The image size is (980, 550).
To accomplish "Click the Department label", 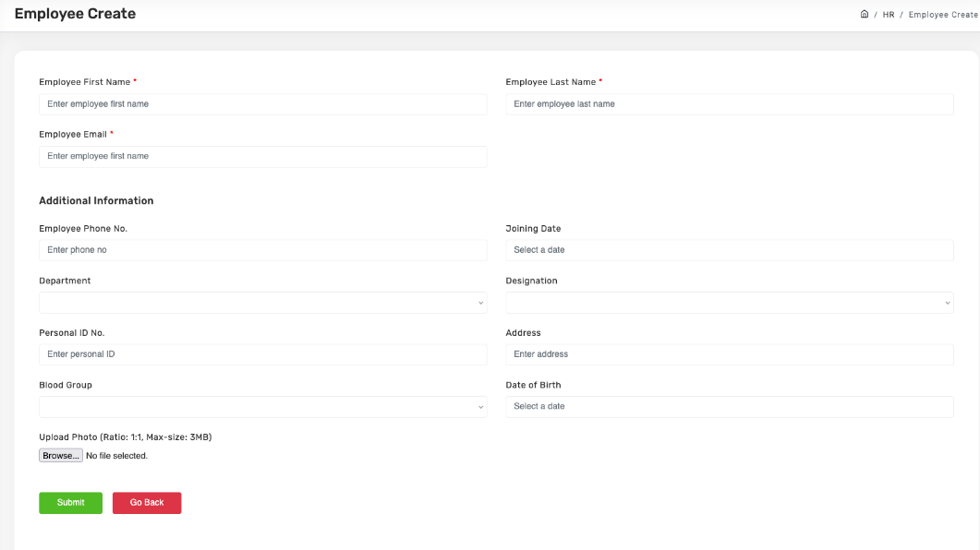I will click(x=65, y=281).
